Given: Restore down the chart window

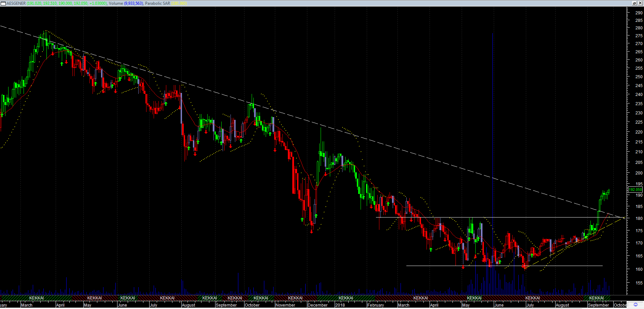Looking at the screenshot, I should (x=634, y=3).
